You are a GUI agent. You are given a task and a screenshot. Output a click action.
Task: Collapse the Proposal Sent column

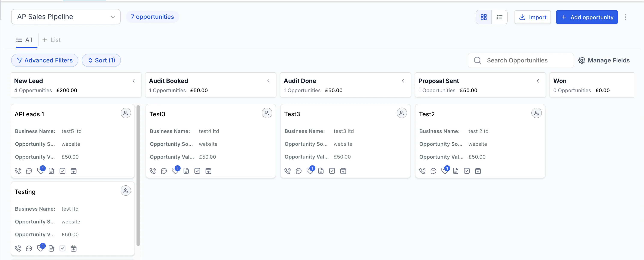(x=538, y=81)
